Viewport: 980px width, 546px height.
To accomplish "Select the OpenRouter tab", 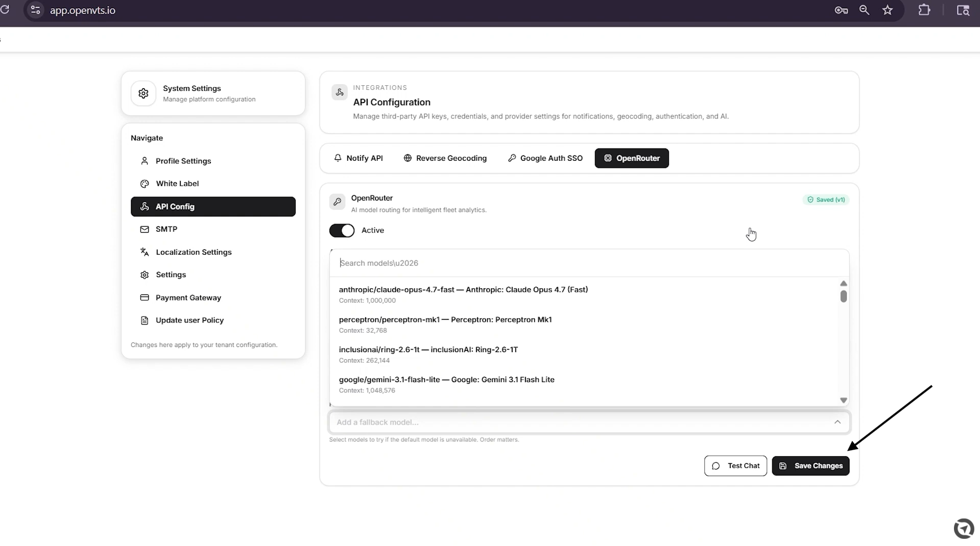I will click(632, 158).
